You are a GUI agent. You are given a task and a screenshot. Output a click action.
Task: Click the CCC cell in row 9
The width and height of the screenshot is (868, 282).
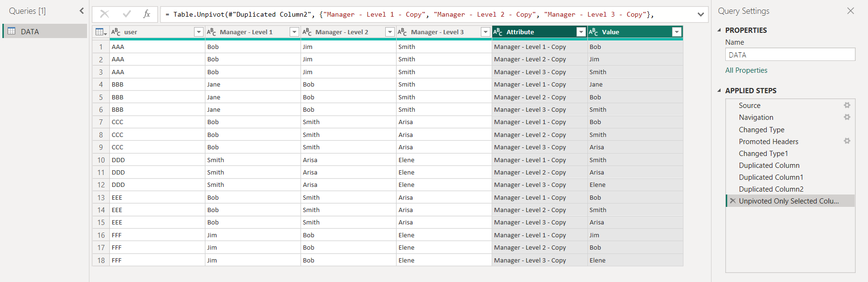point(157,147)
